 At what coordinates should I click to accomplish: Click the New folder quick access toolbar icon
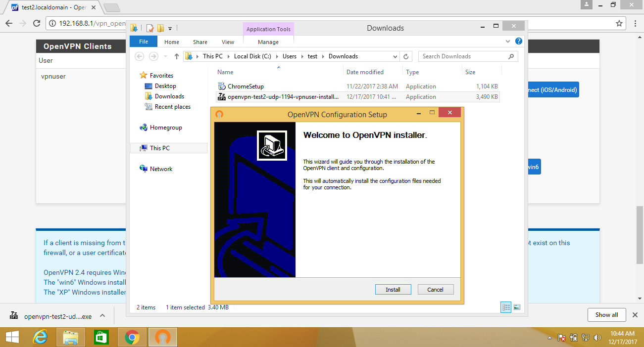pyautogui.click(x=160, y=28)
